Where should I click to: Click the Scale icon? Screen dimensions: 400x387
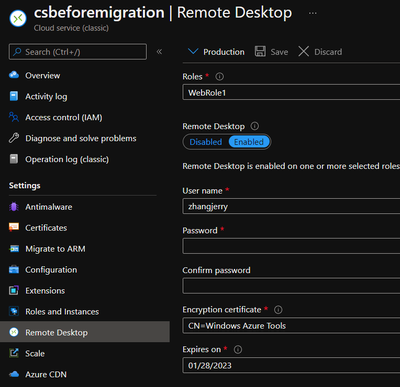point(14,353)
